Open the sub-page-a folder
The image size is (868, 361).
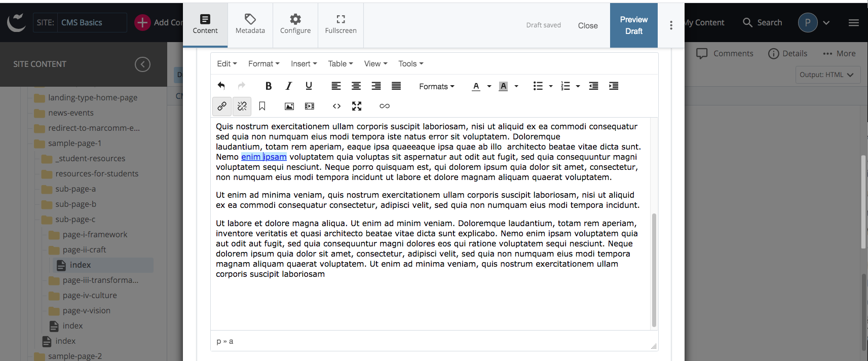[x=68, y=189]
